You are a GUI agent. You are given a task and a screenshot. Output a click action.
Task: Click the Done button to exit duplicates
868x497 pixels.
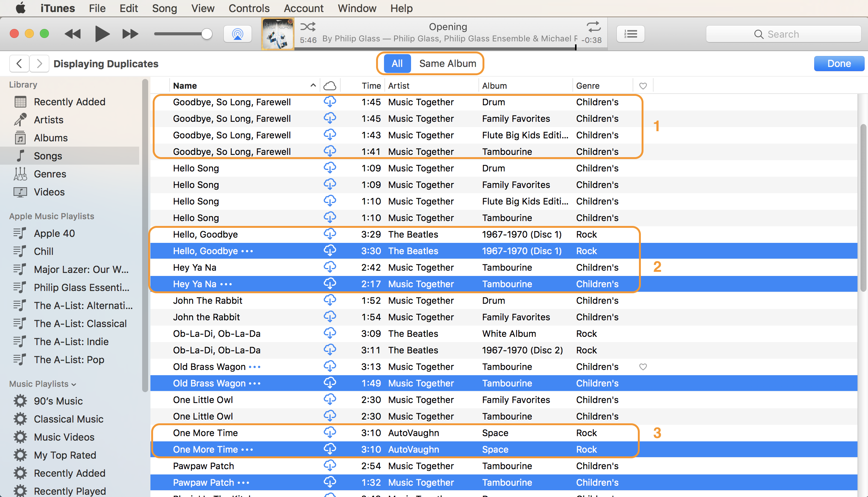click(839, 63)
